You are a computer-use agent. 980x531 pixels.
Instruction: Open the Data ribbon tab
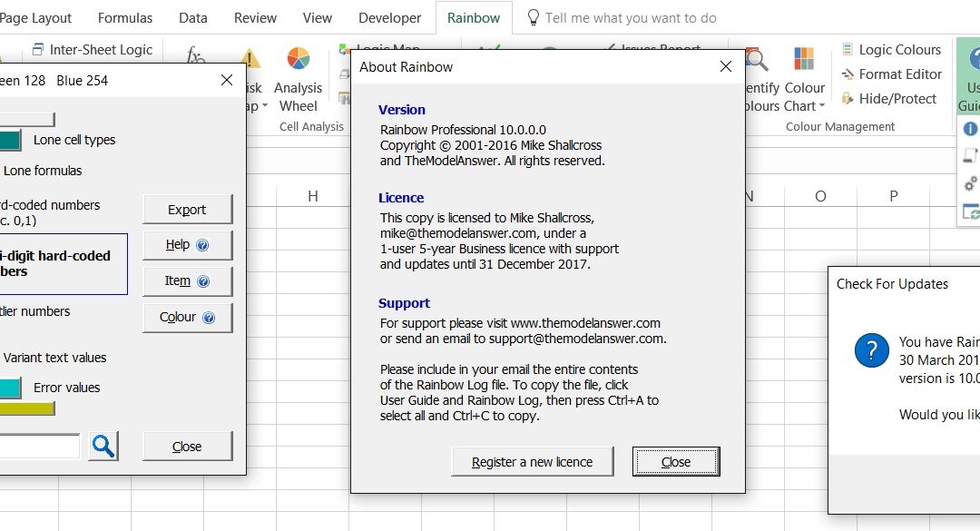193,18
